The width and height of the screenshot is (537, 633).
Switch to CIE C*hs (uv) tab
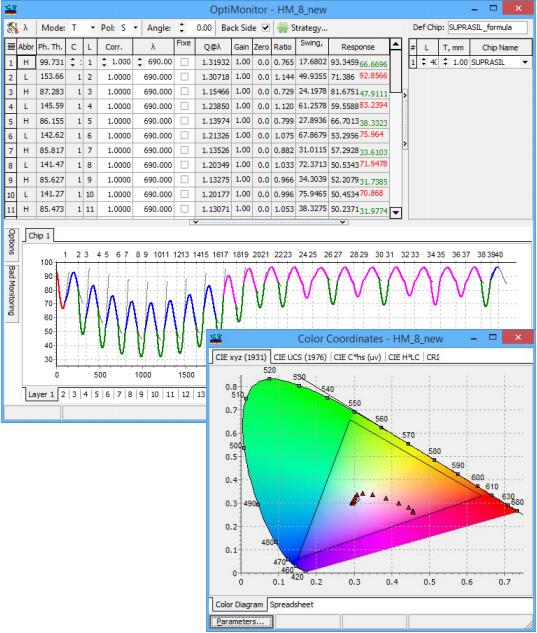[357, 357]
